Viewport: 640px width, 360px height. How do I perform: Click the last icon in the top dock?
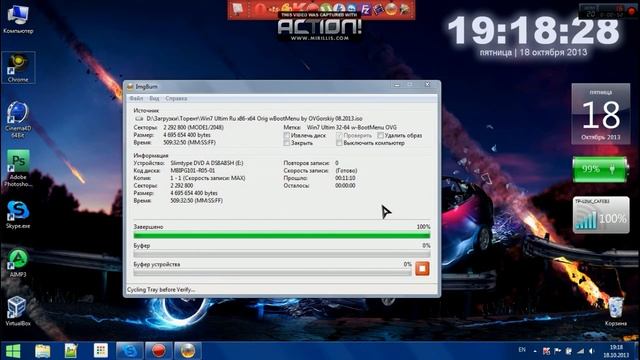point(404,9)
